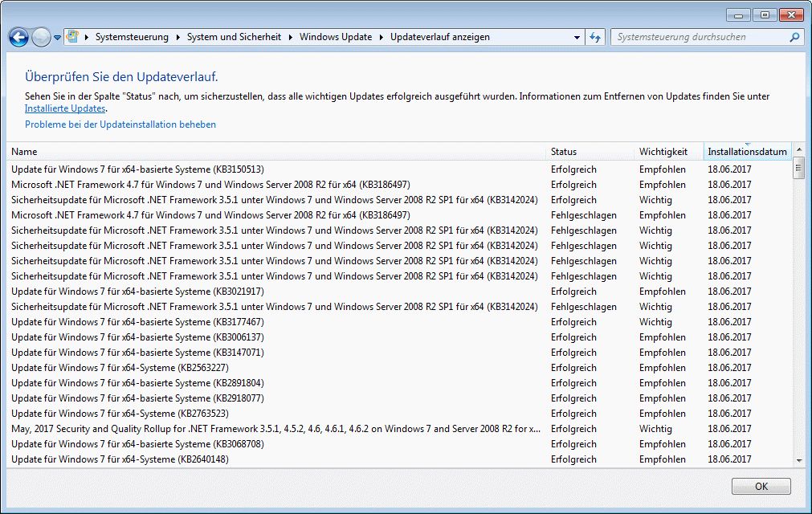Select System und Sicherheit breadcrumb

pos(234,37)
